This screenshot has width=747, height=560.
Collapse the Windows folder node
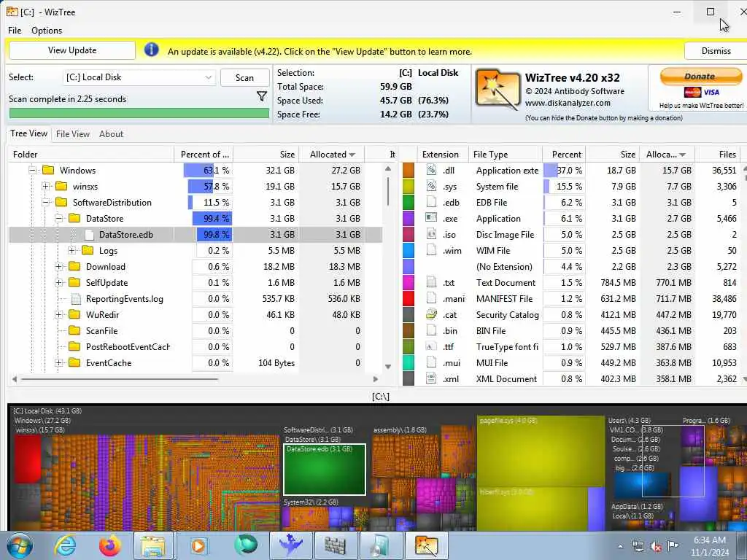32,170
